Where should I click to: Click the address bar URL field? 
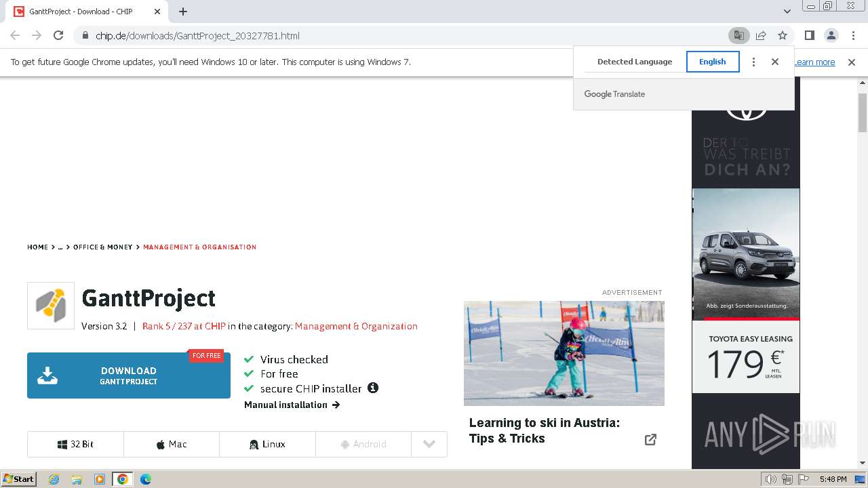[400, 35]
